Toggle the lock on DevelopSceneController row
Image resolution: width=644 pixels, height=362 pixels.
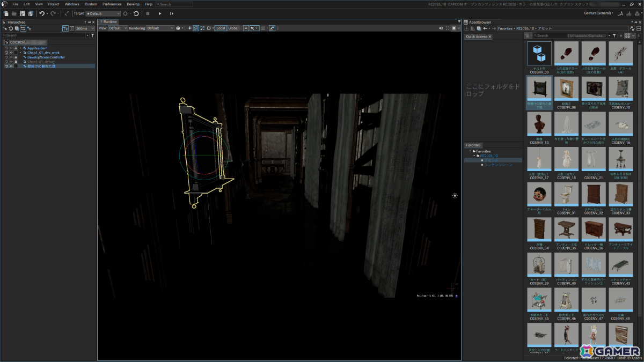(16, 57)
